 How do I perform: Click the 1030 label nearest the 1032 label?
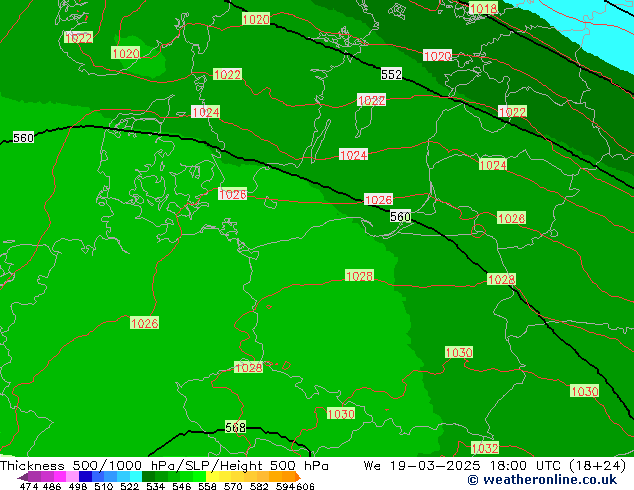pyautogui.click(x=459, y=353)
